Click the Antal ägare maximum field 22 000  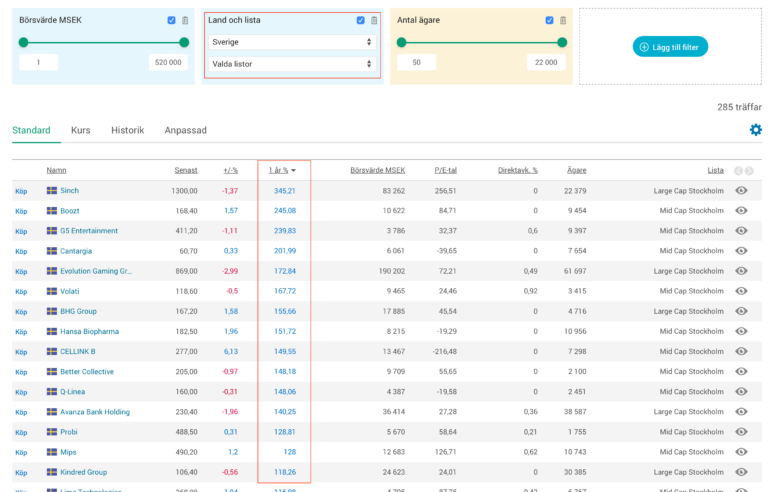coord(547,62)
